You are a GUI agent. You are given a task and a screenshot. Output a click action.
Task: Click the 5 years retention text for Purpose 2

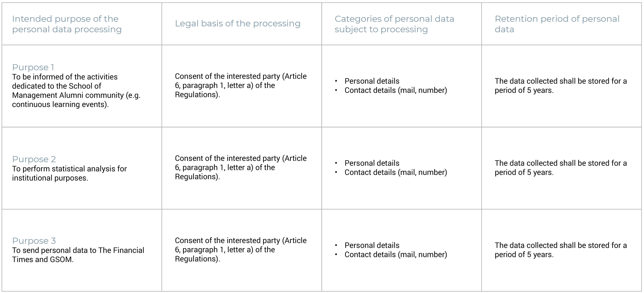coord(561,168)
